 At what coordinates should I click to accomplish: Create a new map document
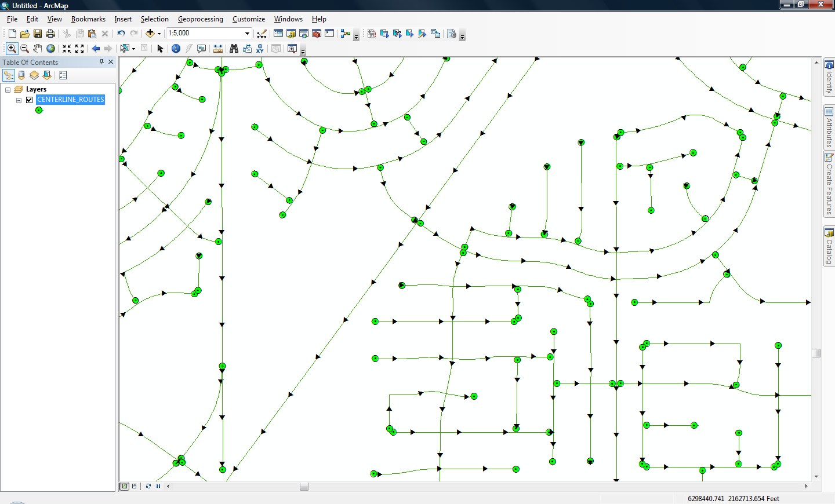tap(12, 34)
